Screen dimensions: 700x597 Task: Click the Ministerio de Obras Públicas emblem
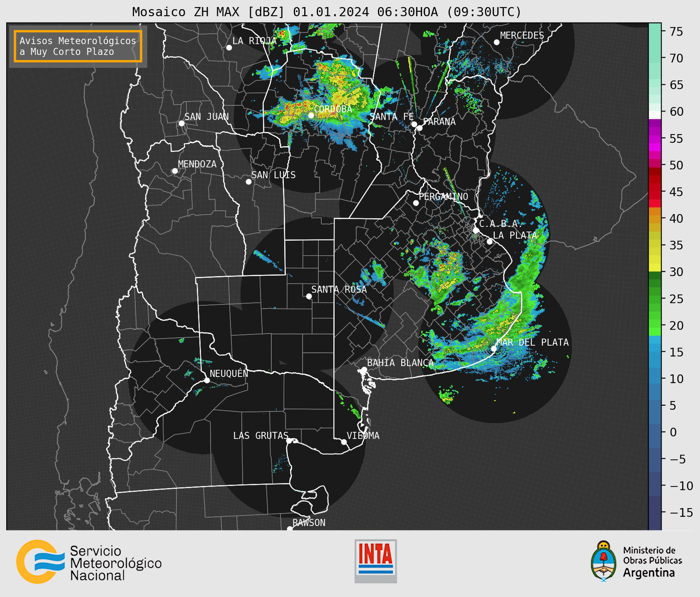[604, 561]
